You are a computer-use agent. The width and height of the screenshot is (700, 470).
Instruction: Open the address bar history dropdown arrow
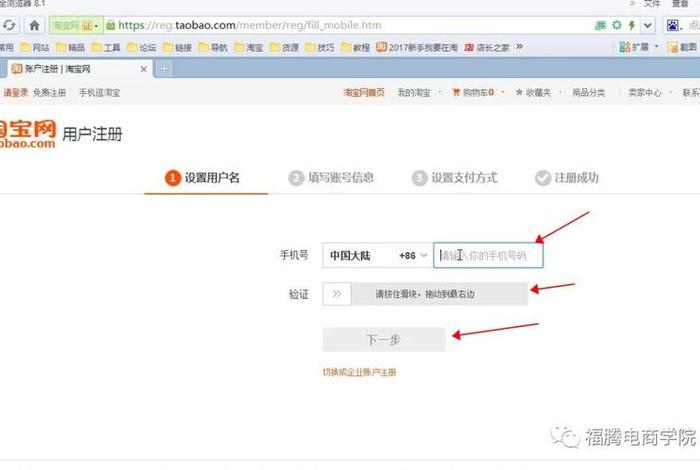(x=647, y=25)
